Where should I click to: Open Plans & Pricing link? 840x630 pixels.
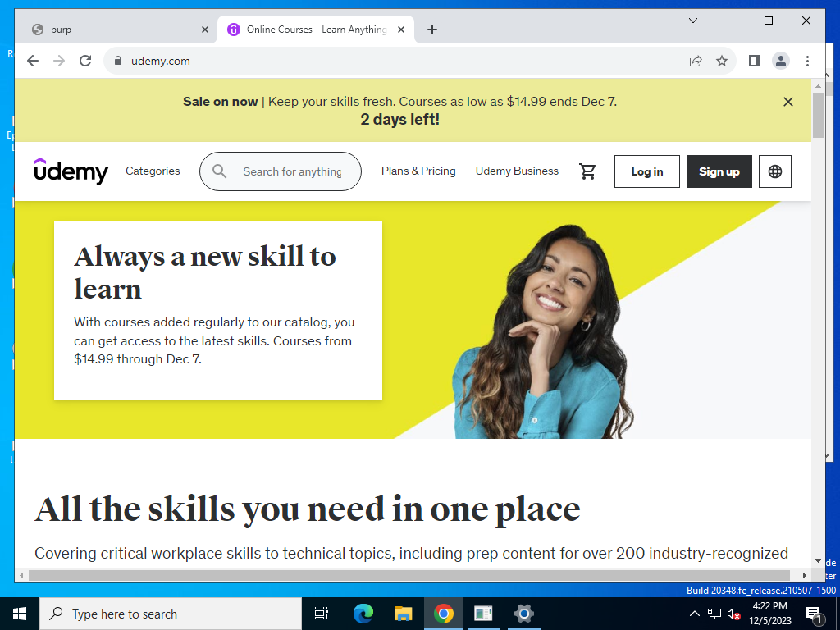[418, 171]
